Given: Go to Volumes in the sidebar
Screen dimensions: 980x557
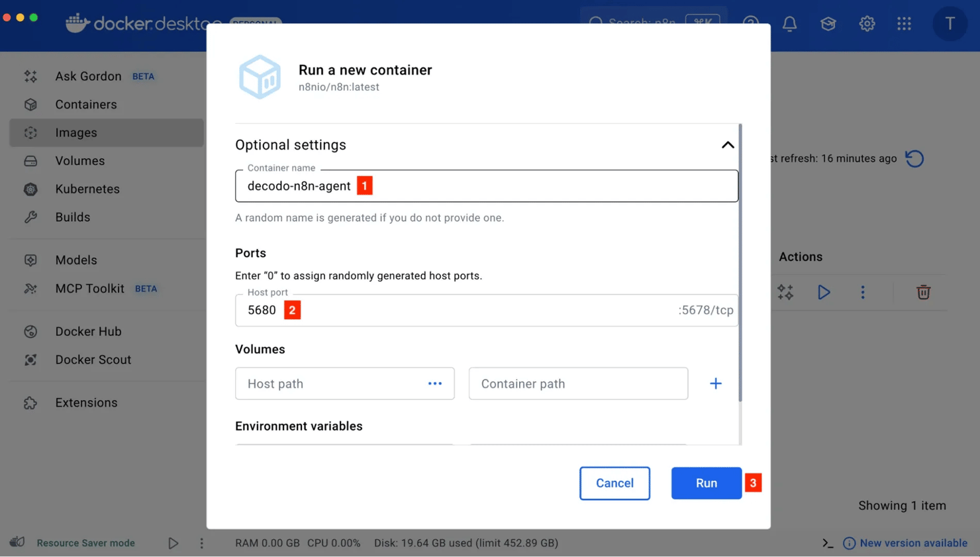Looking at the screenshot, I should (79, 161).
